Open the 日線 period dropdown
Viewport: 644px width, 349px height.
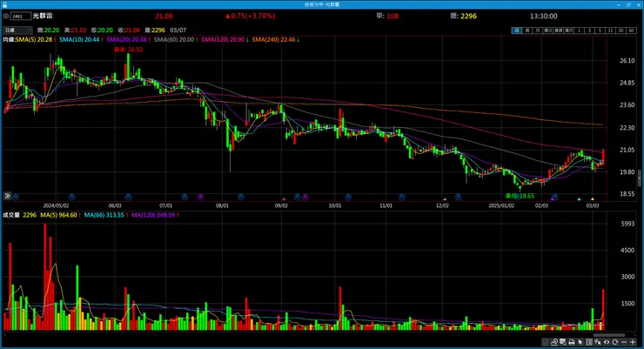[x=17, y=30]
